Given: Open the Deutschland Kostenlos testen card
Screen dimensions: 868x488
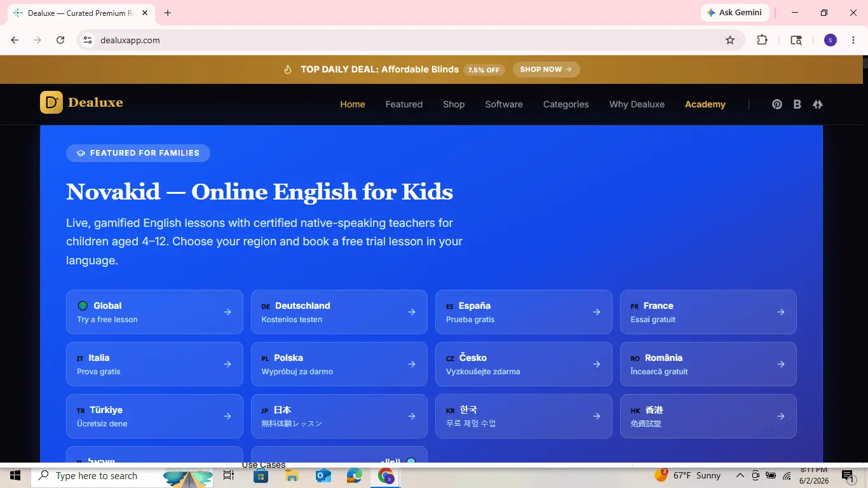Looking at the screenshot, I should [x=339, y=312].
